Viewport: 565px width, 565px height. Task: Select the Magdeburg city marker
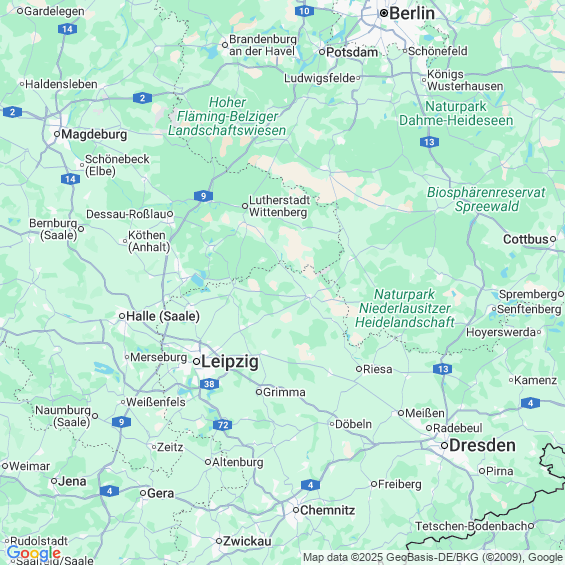tap(57, 134)
